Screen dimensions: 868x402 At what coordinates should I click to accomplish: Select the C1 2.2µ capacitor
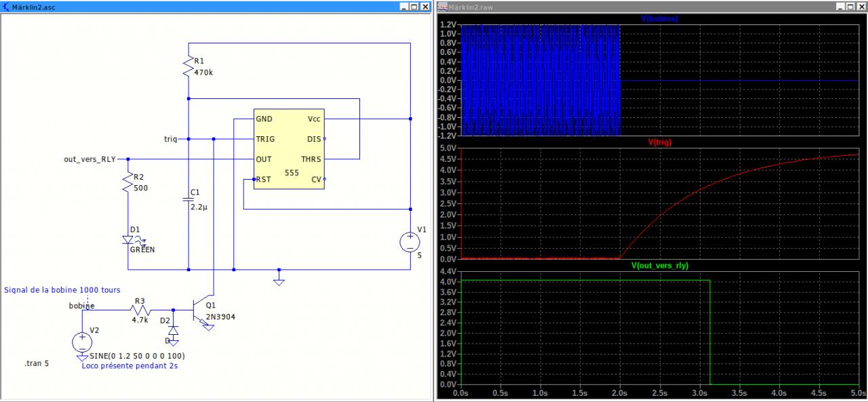tap(188, 199)
